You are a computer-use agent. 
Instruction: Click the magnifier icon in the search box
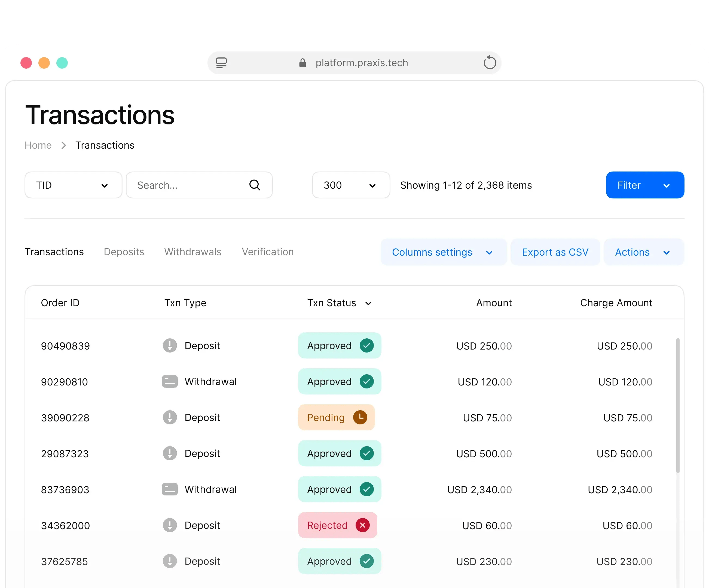(255, 185)
